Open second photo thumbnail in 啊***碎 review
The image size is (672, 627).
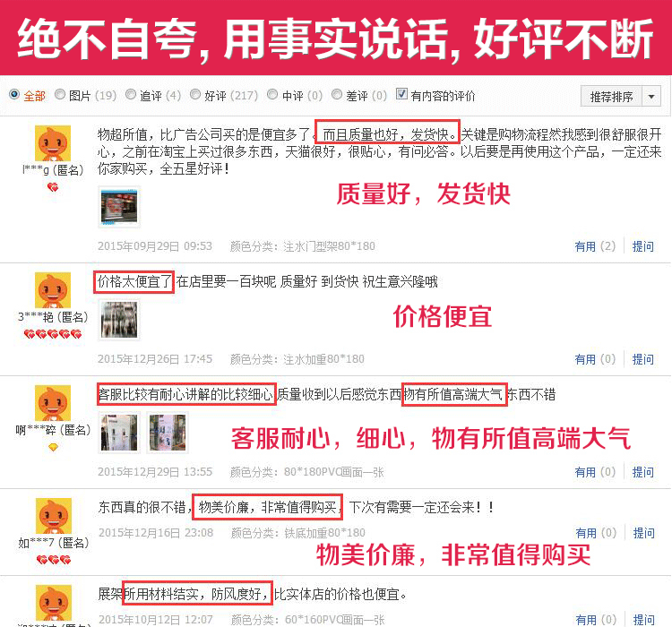pyautogui.click(x=168, y=433)
